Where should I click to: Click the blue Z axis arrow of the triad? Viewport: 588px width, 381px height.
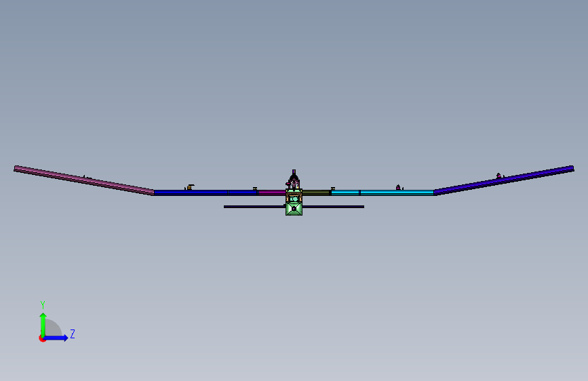click(x=56, y=338)
